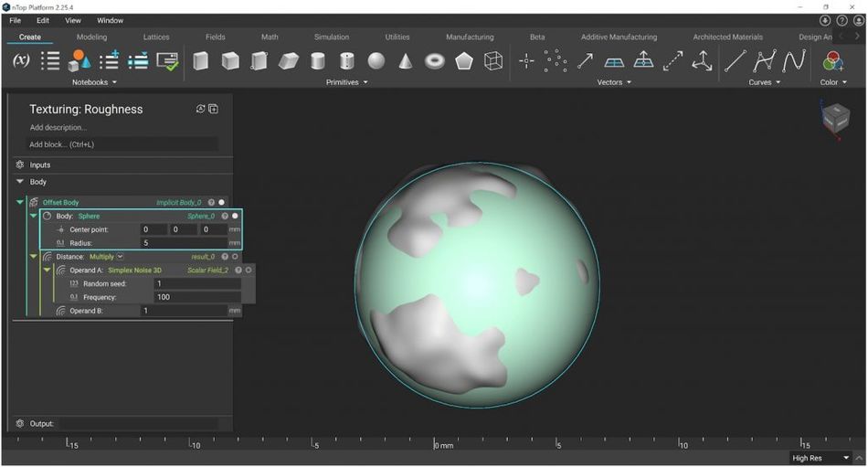Open the Color overlapping circles icon
868x467 pixels.
pyautogui.click(x=833, y=60)
